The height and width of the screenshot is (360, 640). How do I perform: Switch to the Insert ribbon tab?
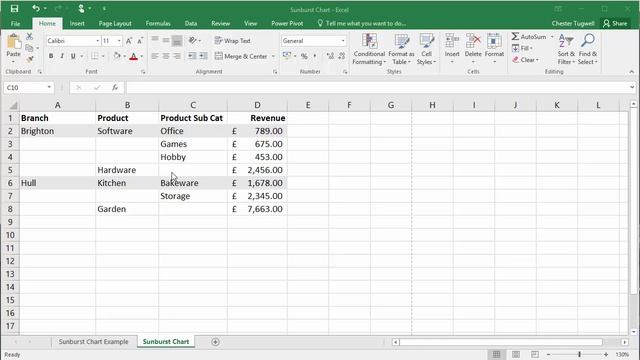tap(77, 23)
